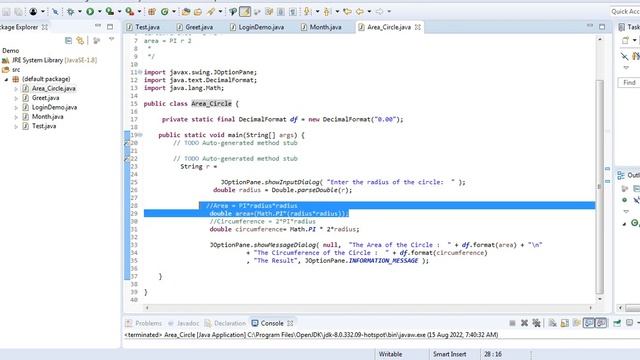Expand the Month.java tree node
640x360 pixels.
tap(16, 117)
